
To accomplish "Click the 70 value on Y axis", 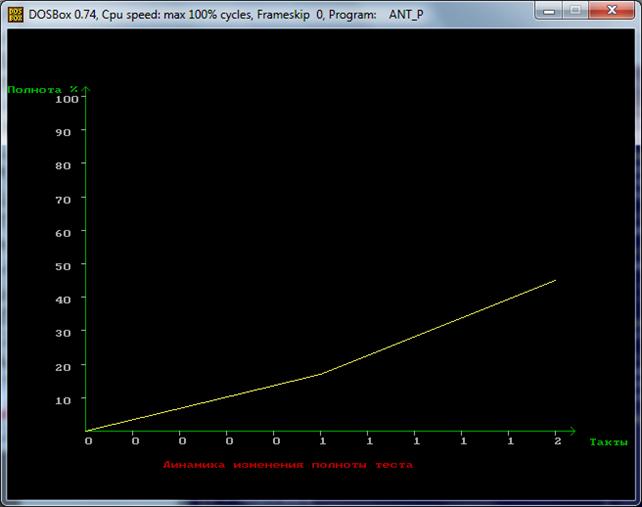I will 63,199.
